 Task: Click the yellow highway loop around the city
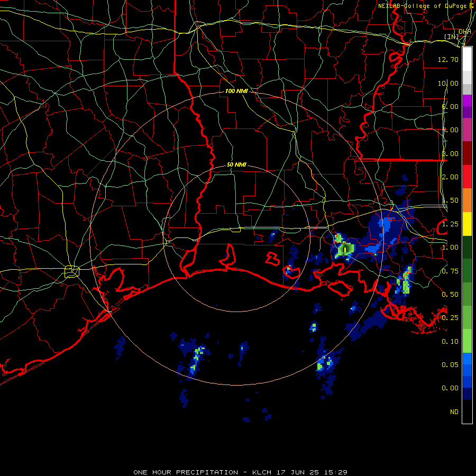pyautogui.click(x=72, y=272)
